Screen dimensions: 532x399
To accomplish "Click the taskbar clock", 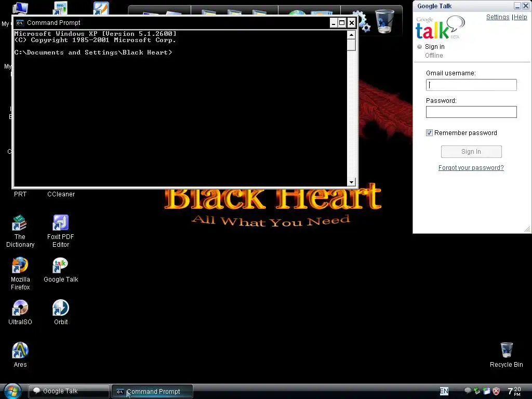I will tap(514, 391).
